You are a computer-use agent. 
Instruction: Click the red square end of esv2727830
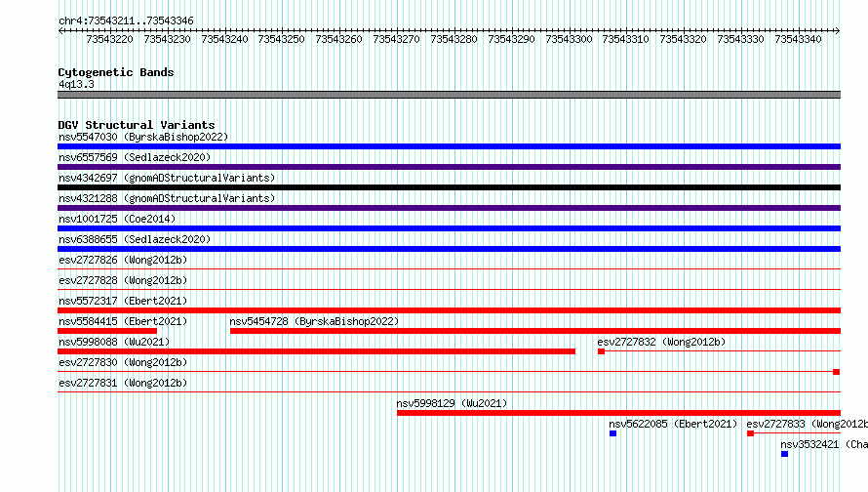tap(837, 372)
